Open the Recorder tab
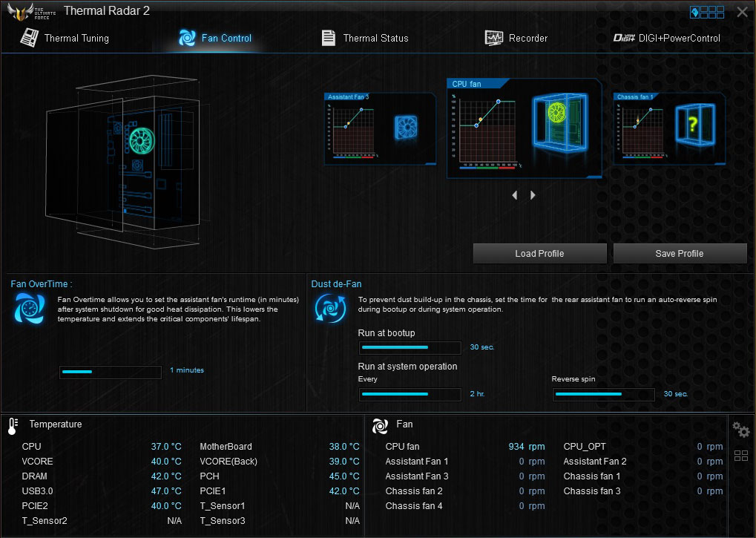 point(516,38)
